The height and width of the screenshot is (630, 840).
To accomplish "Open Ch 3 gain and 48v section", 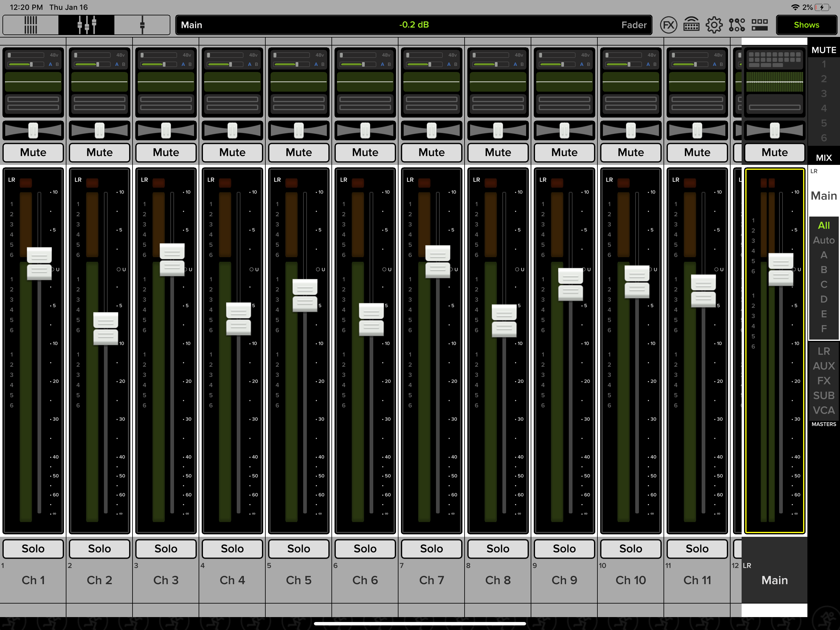I will coord(166,60).
